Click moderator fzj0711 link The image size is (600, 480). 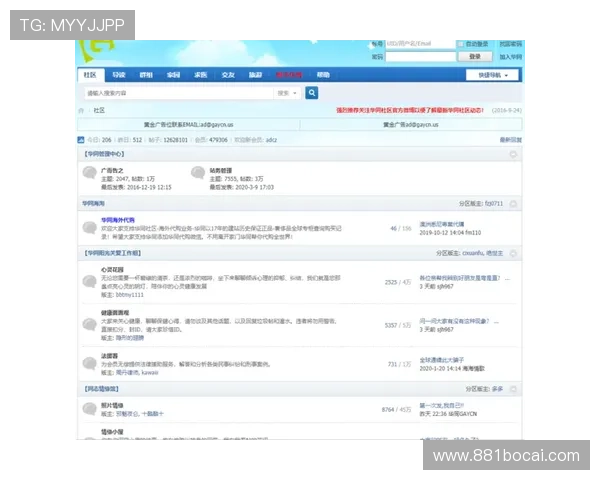494,204
